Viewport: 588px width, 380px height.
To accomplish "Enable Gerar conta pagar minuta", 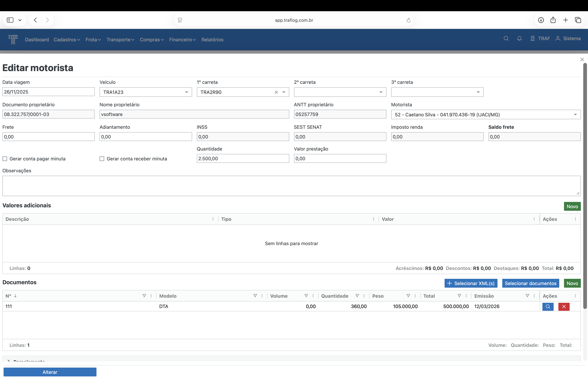I will (5, 159).
